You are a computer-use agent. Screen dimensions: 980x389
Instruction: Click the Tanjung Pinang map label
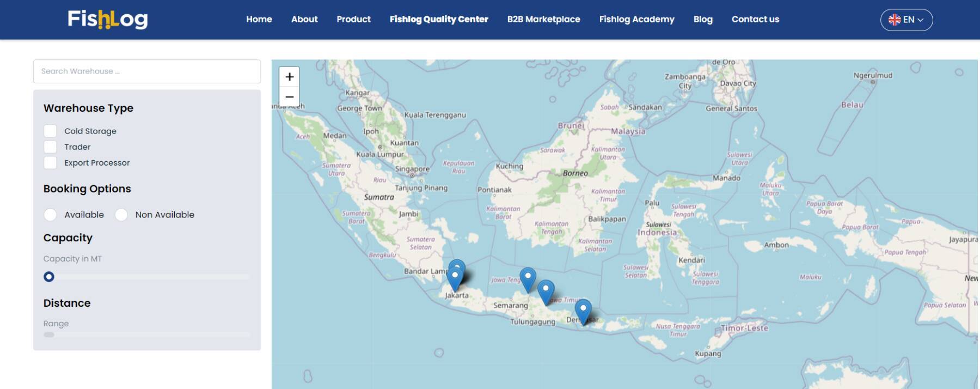pyautogui.click(x=421, y=188)
